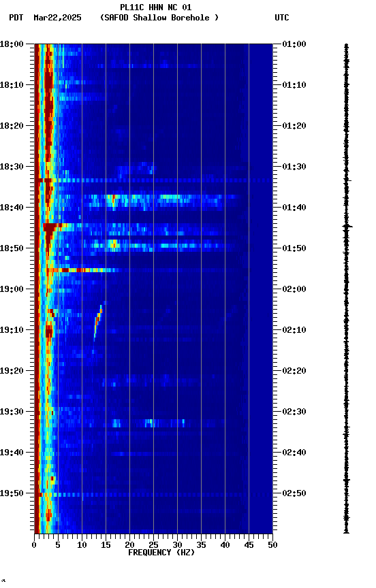
Task: Click the 01:10 UTC time label
Action: tap(294, 85)
